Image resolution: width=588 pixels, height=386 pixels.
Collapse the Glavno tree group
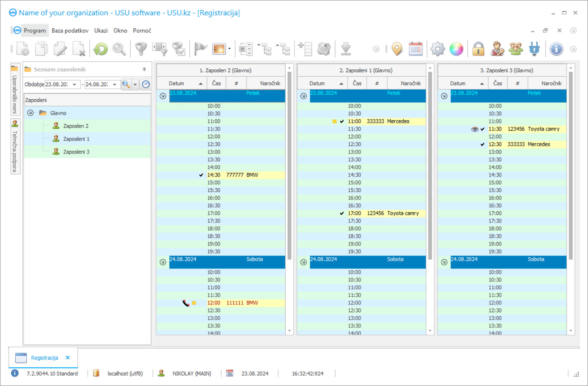click(x=31, y=113)
